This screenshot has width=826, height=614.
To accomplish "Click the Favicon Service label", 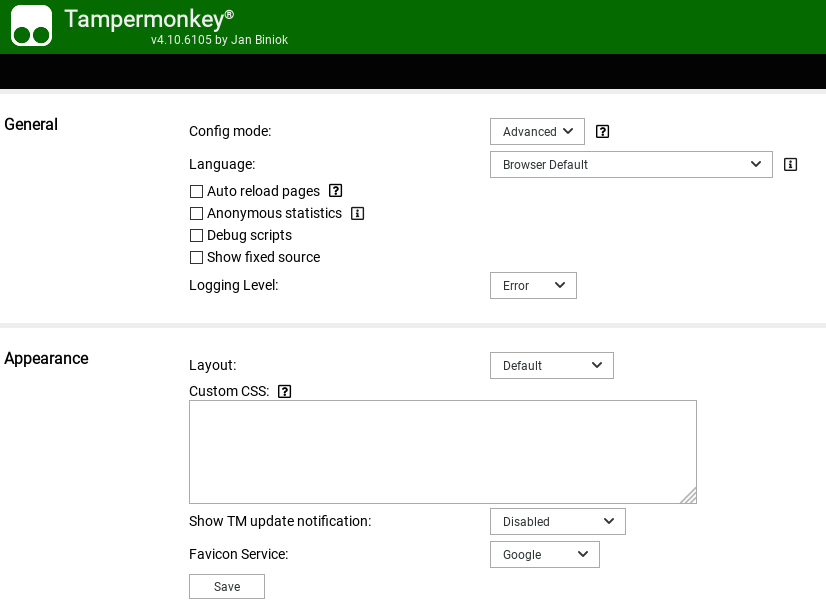I will pos(239,554).
